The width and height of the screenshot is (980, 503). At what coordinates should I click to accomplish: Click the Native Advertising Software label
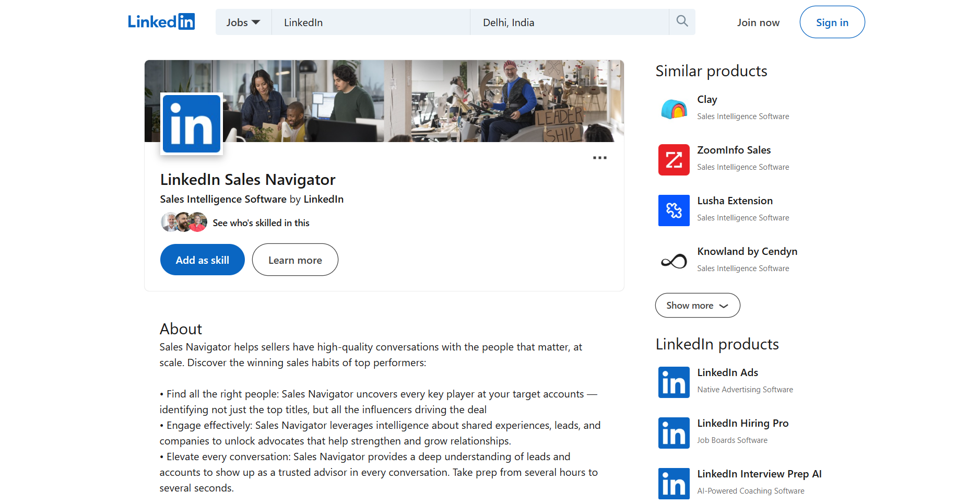(745, 390)
